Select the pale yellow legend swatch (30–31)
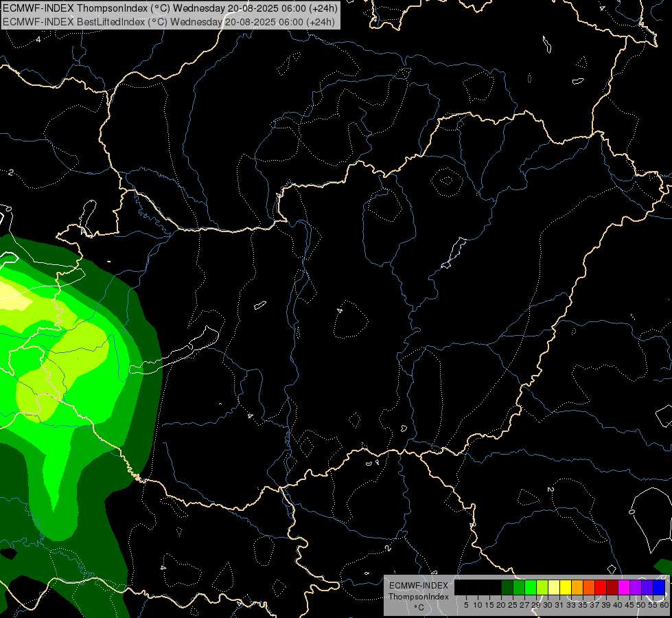 tap(554, 587)
